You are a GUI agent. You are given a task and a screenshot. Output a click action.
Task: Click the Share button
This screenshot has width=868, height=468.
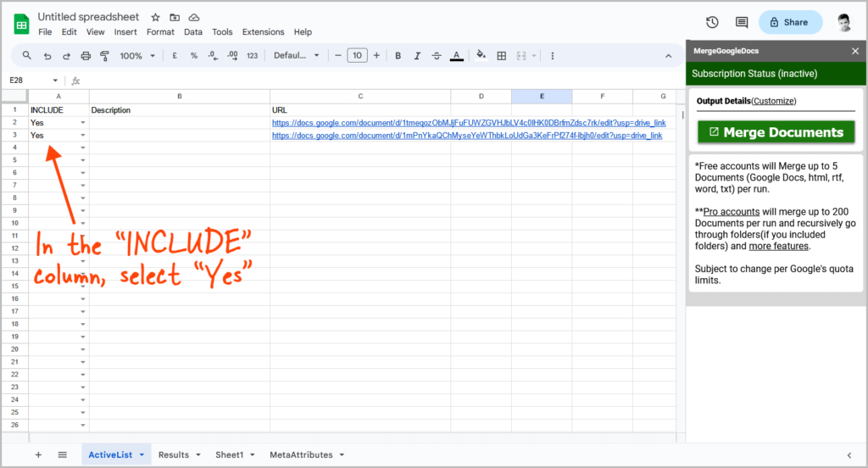(791, 22)
